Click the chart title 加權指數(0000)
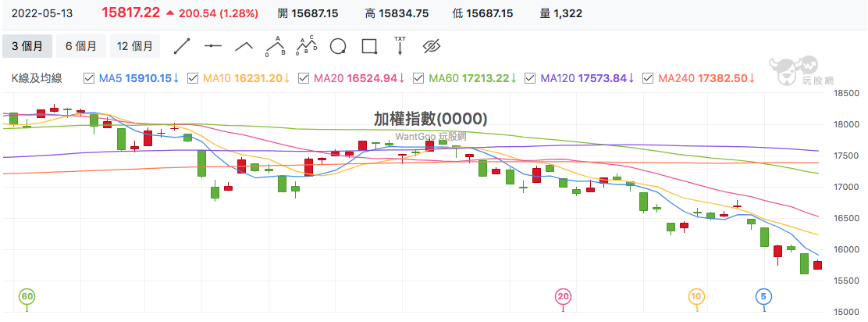This screenshot has width=868, height=322. (x=431, y=119)
